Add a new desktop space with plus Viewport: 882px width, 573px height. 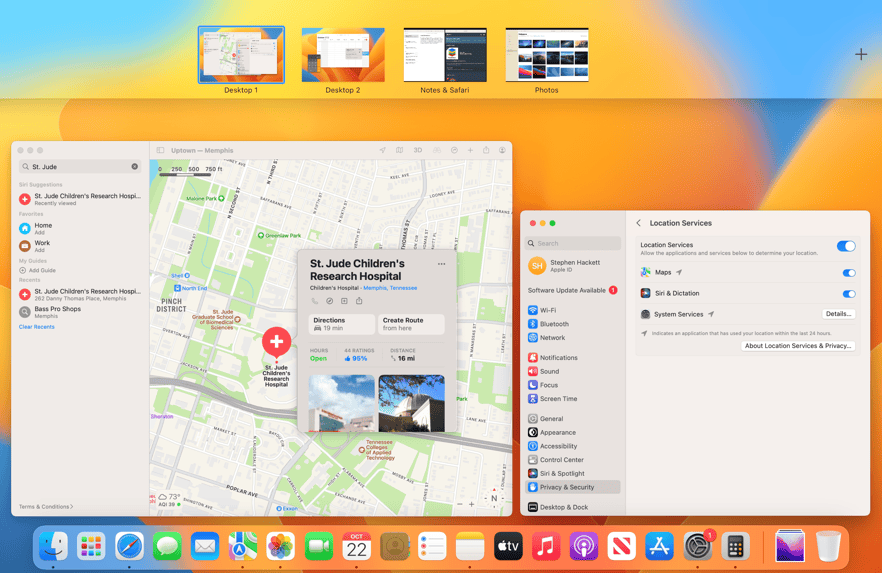(x=861, y=55)
